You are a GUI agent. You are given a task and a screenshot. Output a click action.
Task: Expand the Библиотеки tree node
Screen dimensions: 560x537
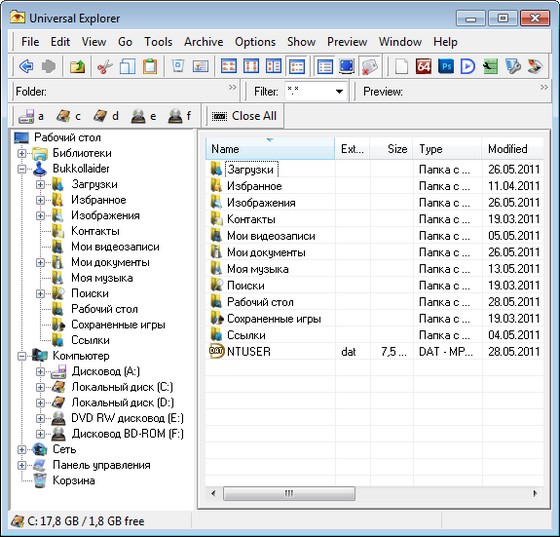click(22, 153)
